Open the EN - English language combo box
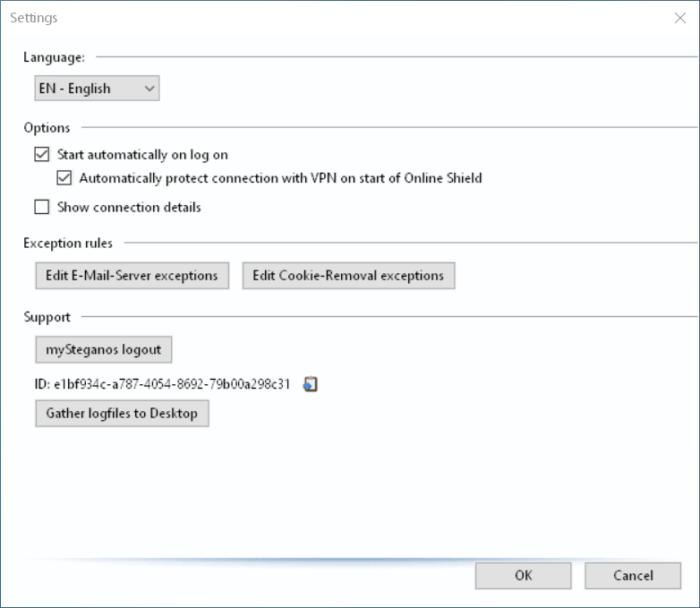700x608 pixels. (x=97, y=88)
